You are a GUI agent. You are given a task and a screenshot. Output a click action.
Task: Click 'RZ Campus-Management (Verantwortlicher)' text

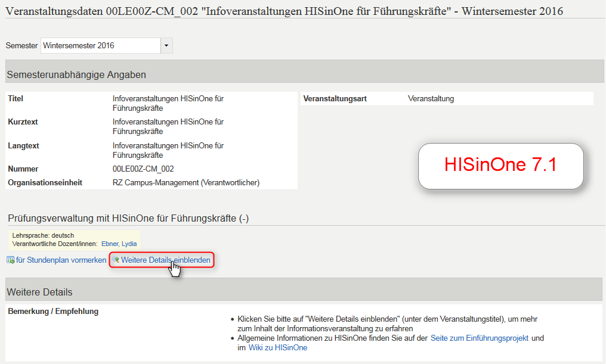186,182
